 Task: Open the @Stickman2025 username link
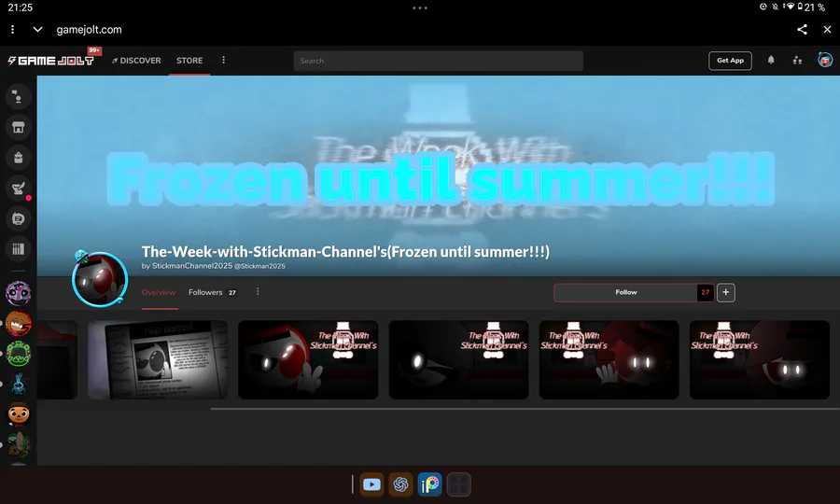[259, 266]
